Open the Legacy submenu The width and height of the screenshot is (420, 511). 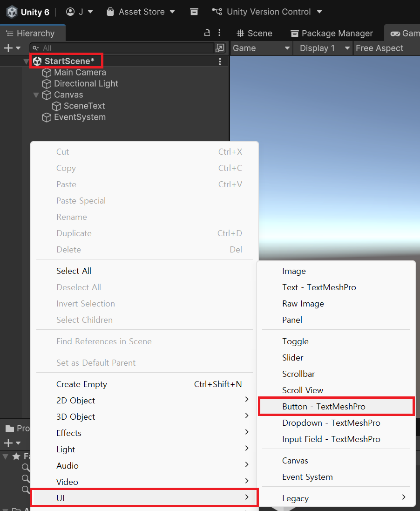pyautogui.click(x=336, y=498)
